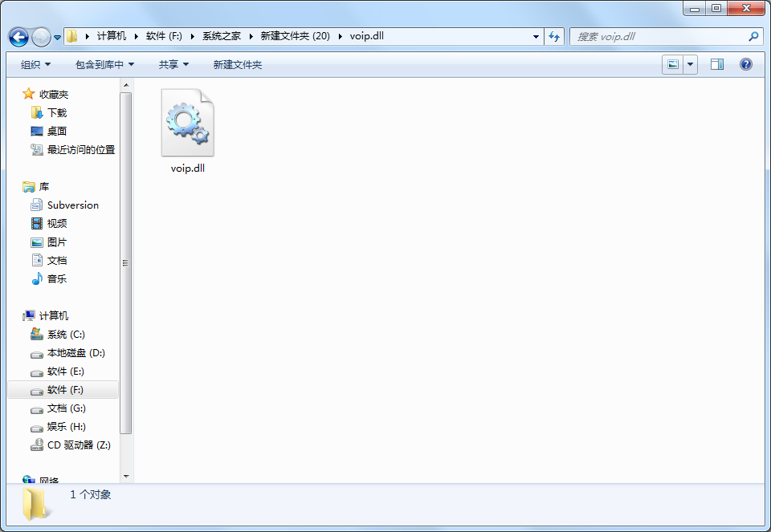Image resolution: width=771 pixels, height=532 pixels.
Task: Open the 包含到库中 dropdown
Action: 104,64
